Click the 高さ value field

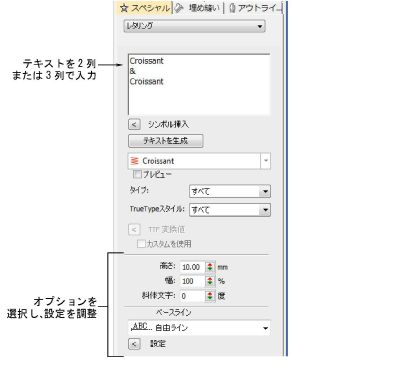(192, 267)
